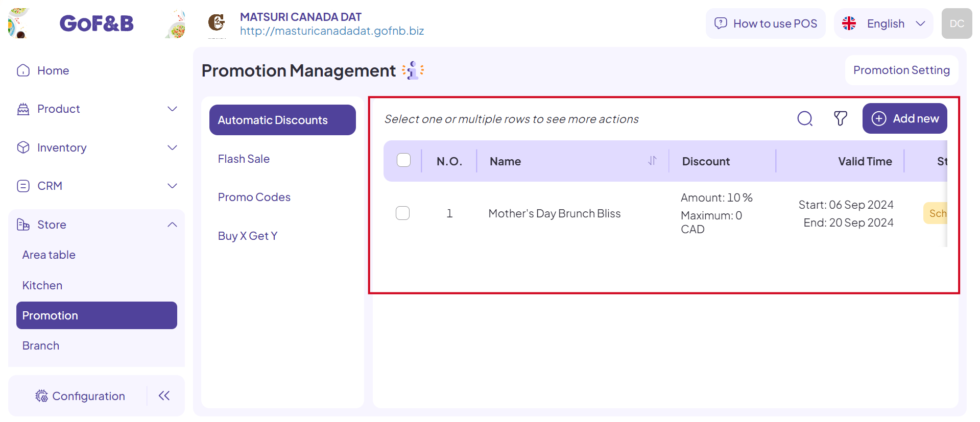Click the plus circle icon in Add new

tap(879, 118)
